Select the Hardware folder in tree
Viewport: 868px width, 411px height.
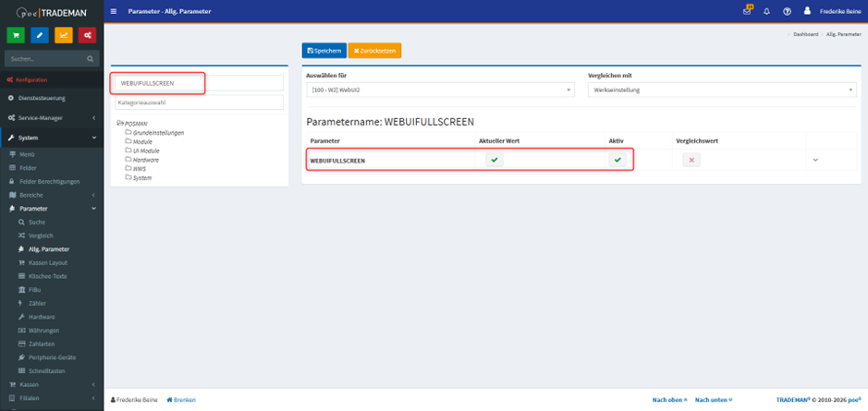click(141, 160)
